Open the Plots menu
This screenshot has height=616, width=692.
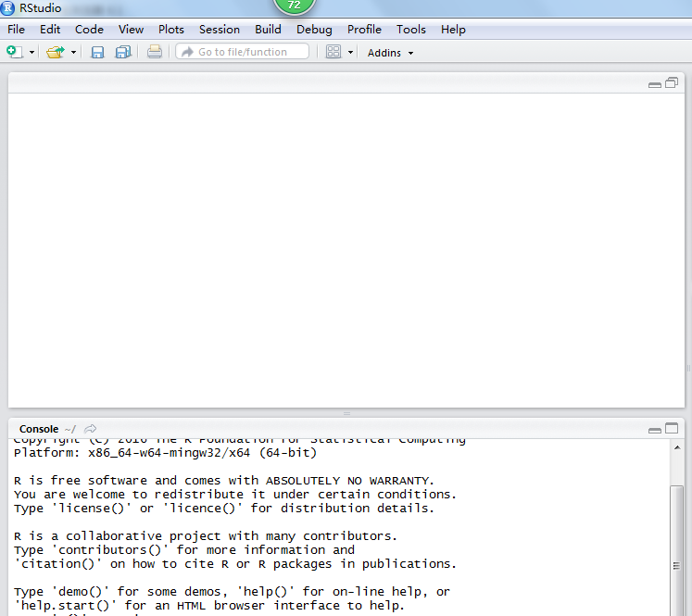tap(170, 30)
